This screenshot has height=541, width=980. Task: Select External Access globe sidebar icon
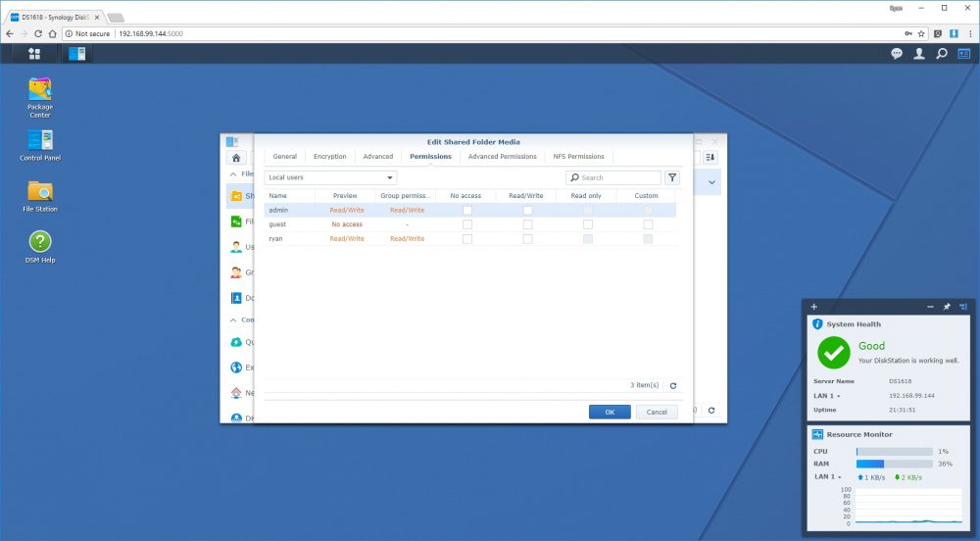pyautogui.click(x=236, y=368)
